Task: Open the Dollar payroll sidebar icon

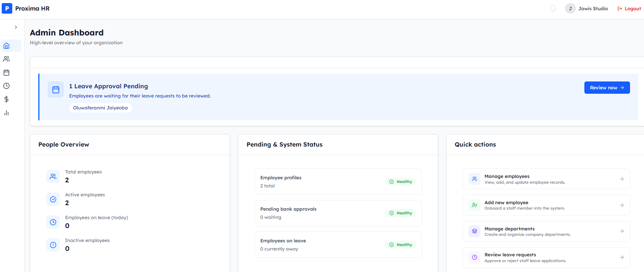Action: pyautogui.click(x=6, y=99)
